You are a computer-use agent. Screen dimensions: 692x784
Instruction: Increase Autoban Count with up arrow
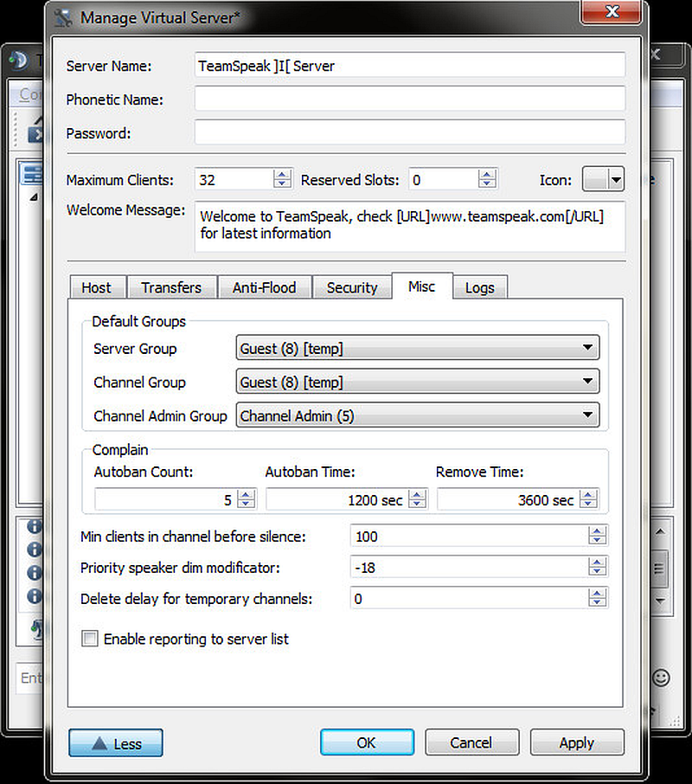pyautogui.click(x=246, y=494)
